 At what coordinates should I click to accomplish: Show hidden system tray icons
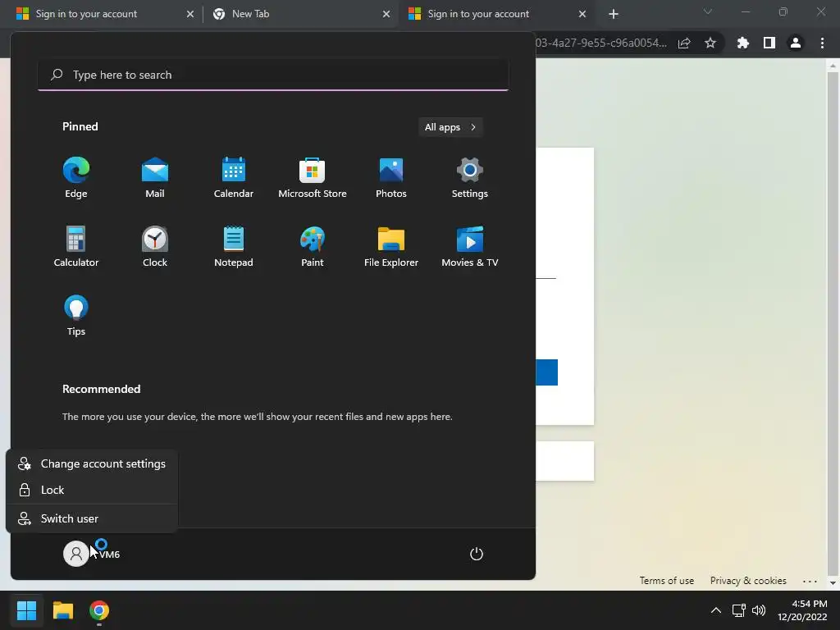715,610
